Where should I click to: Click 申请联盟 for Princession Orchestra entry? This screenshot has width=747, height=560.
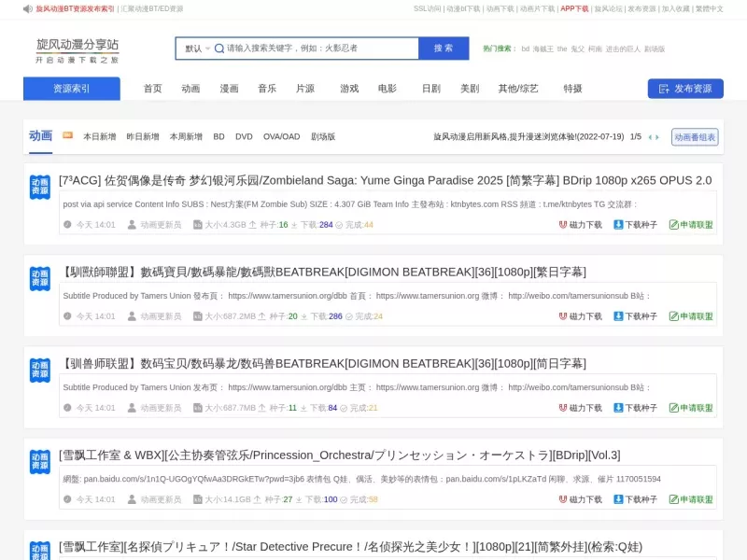pos(691,499)
